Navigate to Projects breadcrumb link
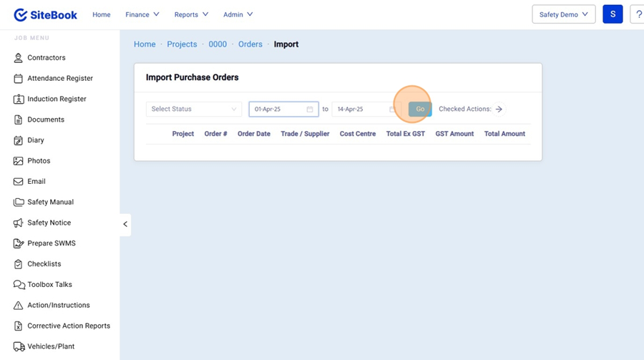 click(182, 44)
